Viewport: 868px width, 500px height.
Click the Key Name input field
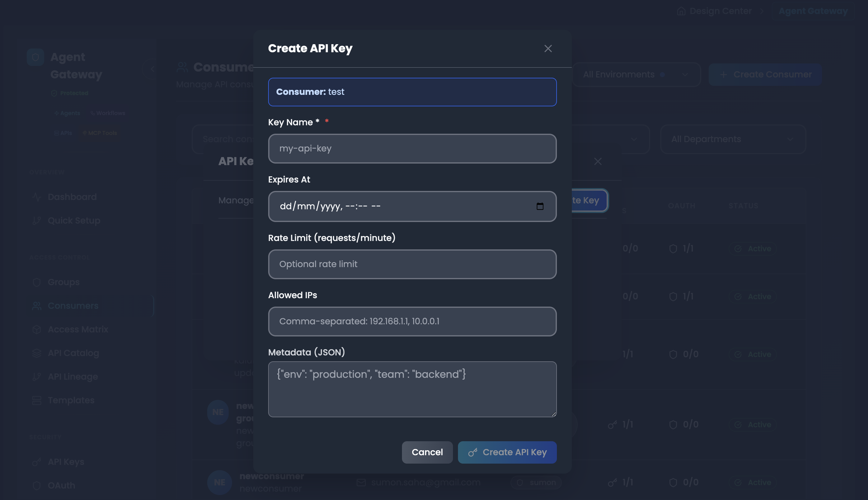click(x=412, y=148)
